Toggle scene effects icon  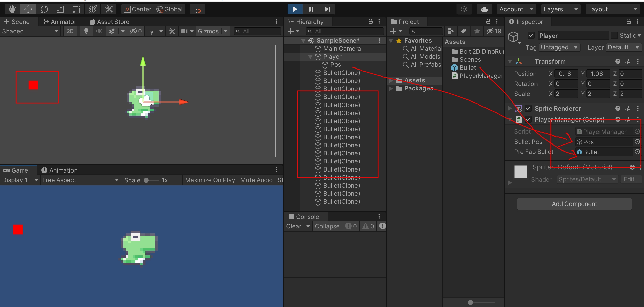click(x=112, y=31)
